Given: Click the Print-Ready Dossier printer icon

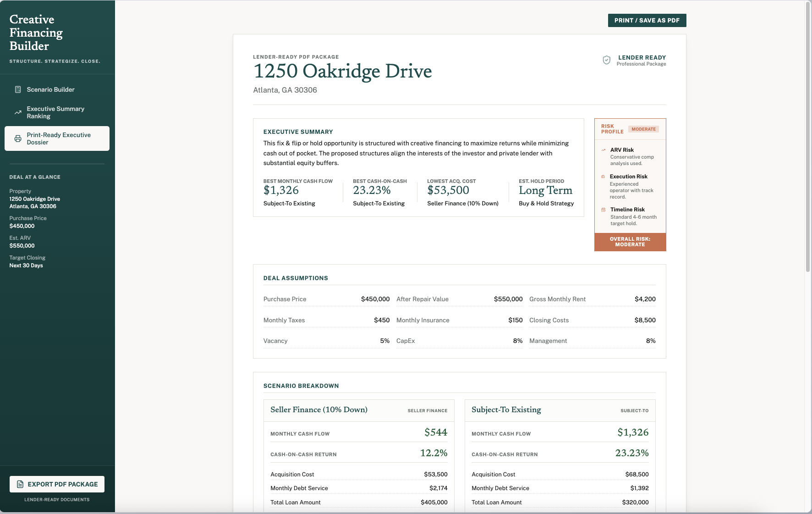Looking at the screenshot, I should (x=18, y=138).
